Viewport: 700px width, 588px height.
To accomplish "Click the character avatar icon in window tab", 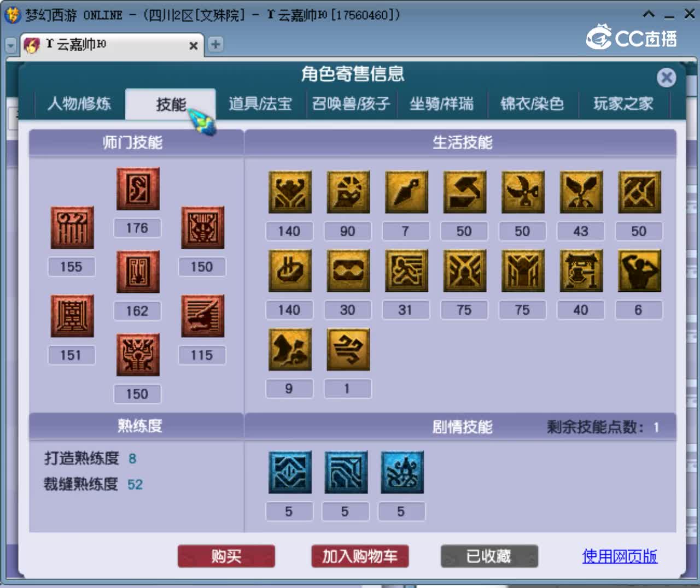I will click(x=32, y=45).
